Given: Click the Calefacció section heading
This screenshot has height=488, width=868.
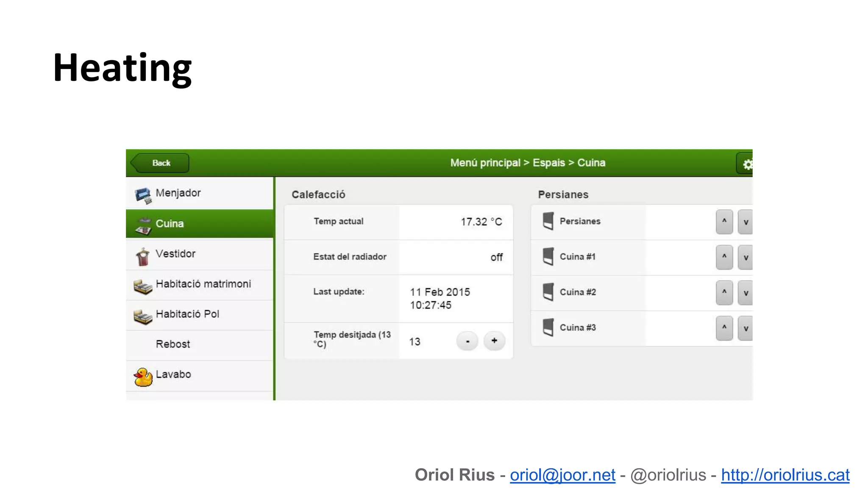Looking at the screenshot, I should [x=318, y=195].
